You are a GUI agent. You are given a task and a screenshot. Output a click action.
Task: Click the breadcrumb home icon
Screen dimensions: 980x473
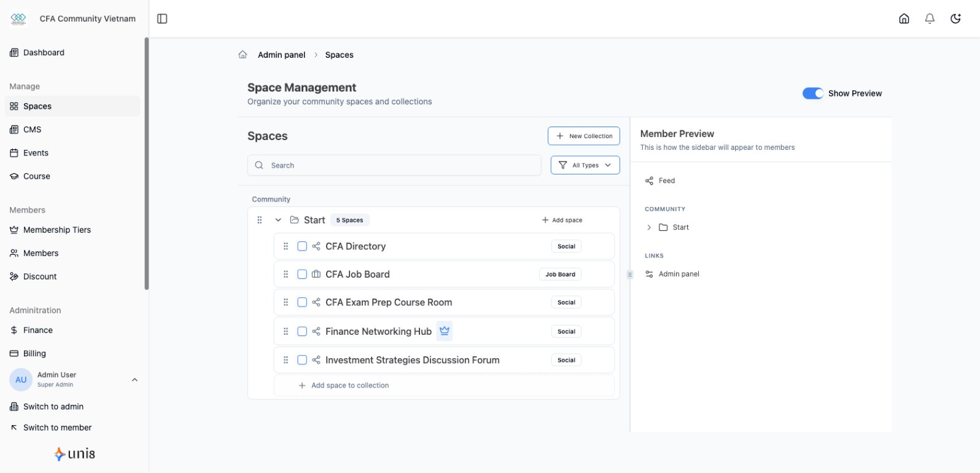(x=243, y=55)
